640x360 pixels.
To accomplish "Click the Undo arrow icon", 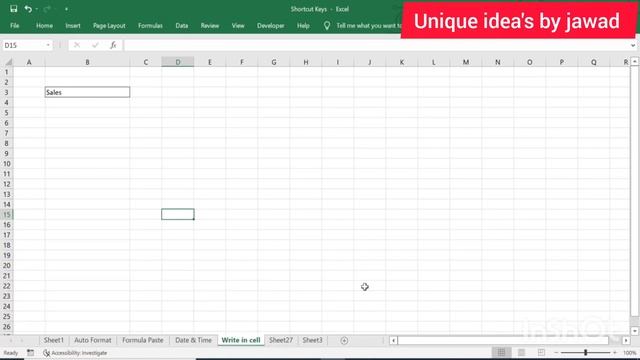I will click(28, 9).
